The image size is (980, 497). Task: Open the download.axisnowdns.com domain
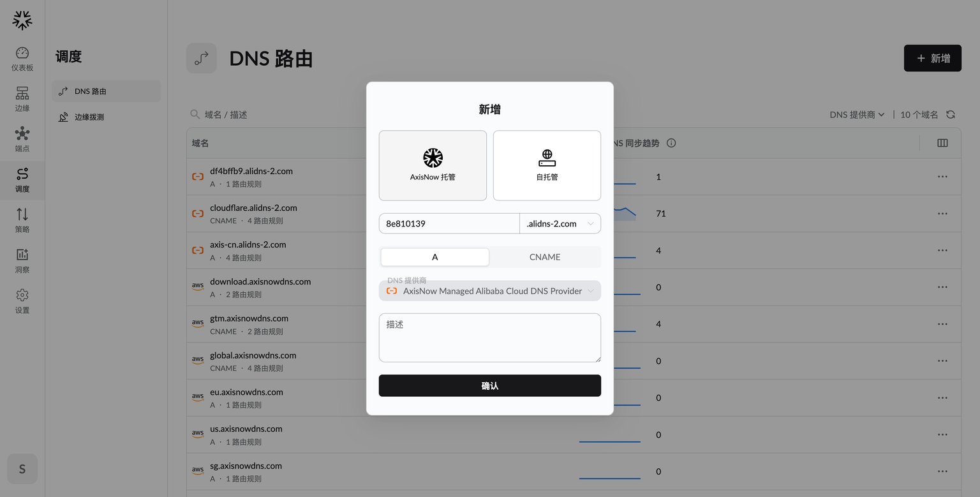tap(260, 281)
